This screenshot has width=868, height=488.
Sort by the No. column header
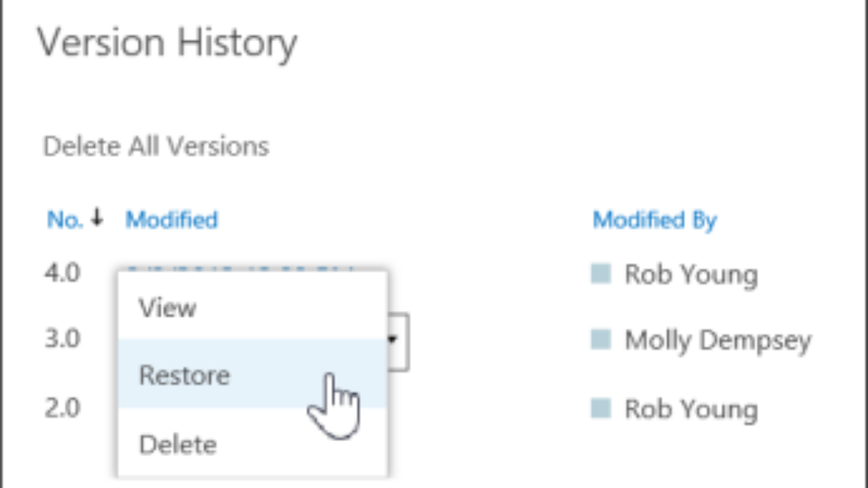click(x=66, y=219)
